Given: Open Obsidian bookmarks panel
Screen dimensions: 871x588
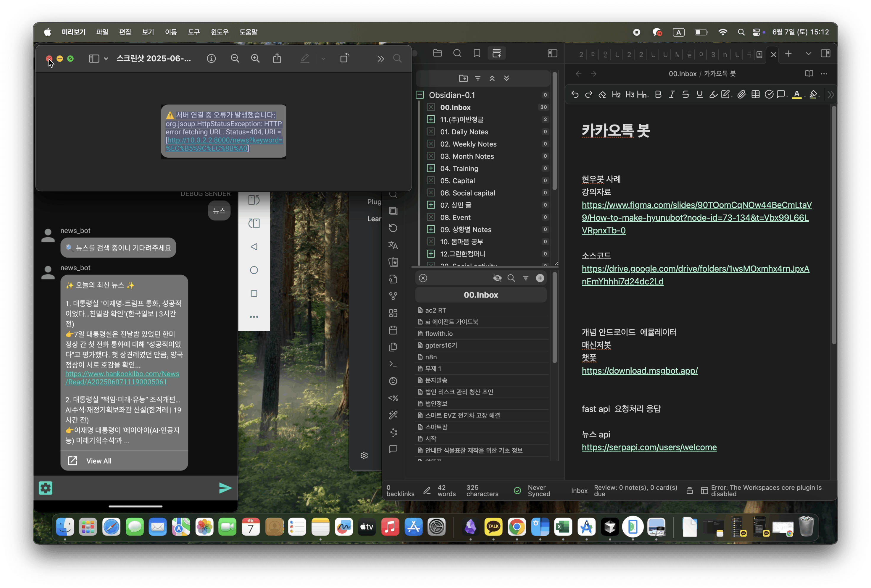Looking at the screenshot, I should coord(477,53).
